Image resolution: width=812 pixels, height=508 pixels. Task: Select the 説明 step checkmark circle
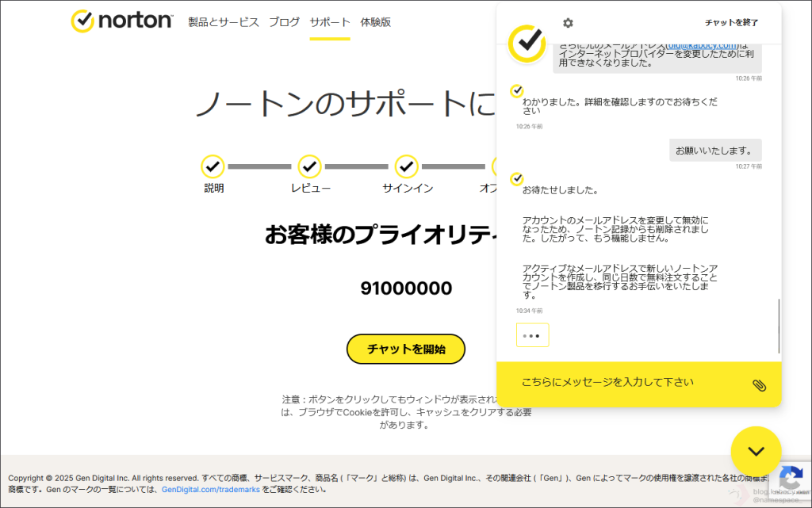[213, 166]
